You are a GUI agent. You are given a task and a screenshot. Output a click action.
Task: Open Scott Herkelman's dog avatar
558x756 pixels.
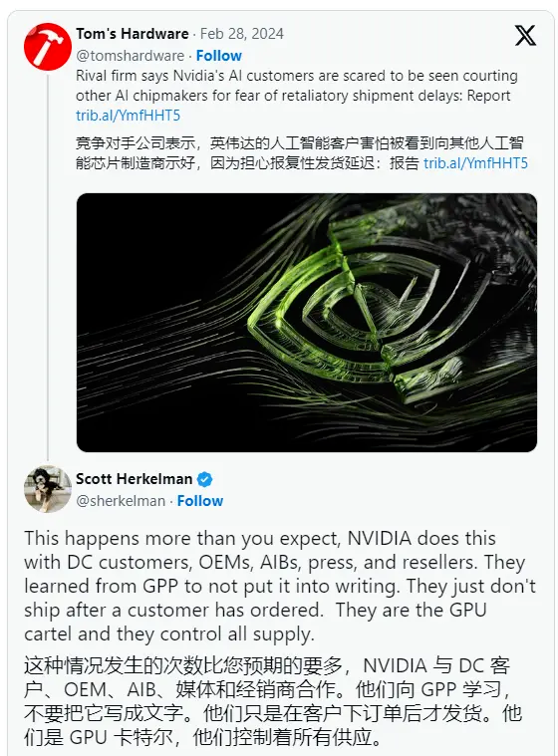pyautogui.click(x=48, y=489)
